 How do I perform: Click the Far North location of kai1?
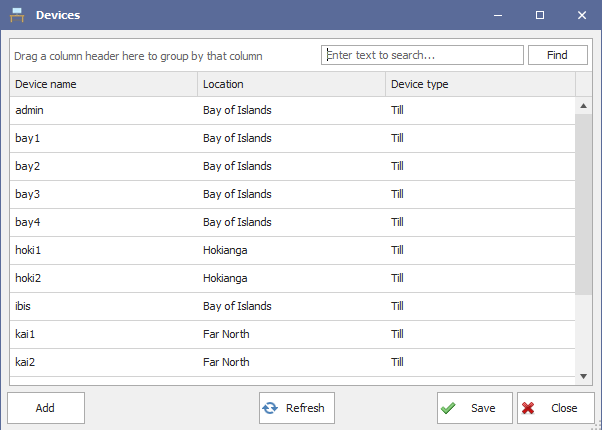[x=226, y=334]
